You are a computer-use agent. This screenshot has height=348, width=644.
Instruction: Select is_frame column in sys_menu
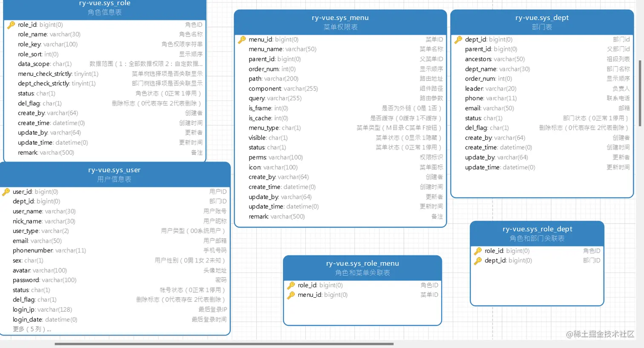[x=340, y=108]
